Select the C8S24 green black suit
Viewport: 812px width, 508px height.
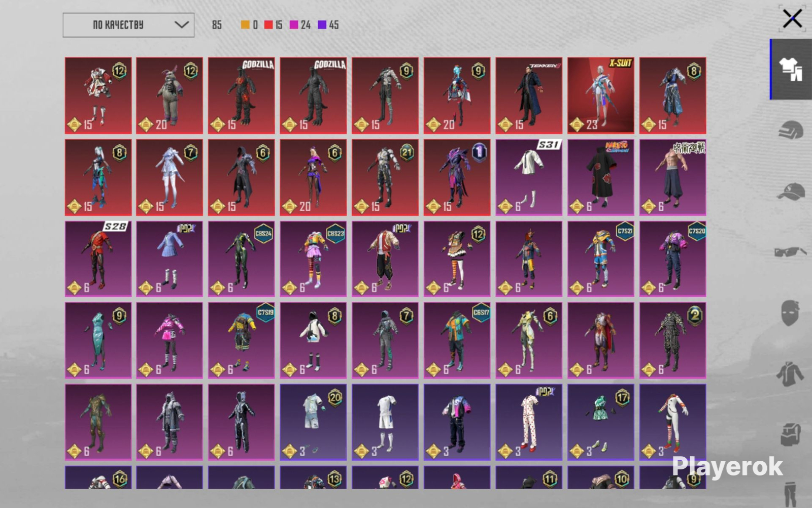(241, 259)
